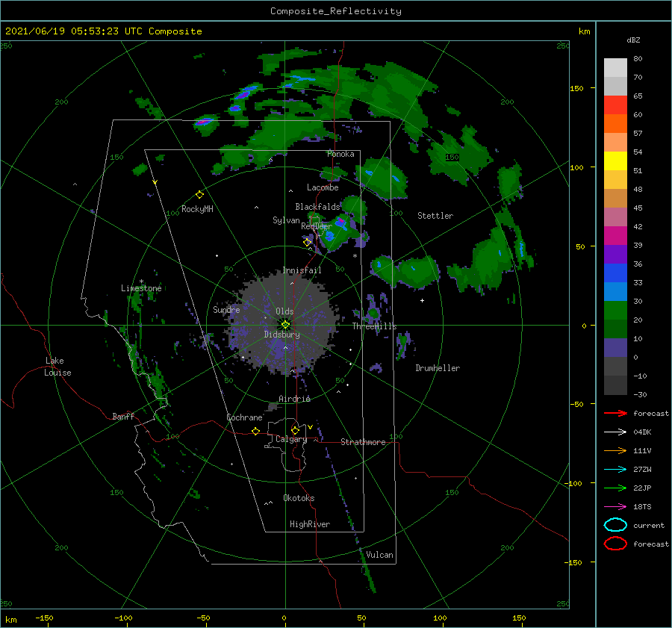
Task: Click the bright yellow swatch below 54 dBZ
Action: pyautogui.click(x=615, y=161)
